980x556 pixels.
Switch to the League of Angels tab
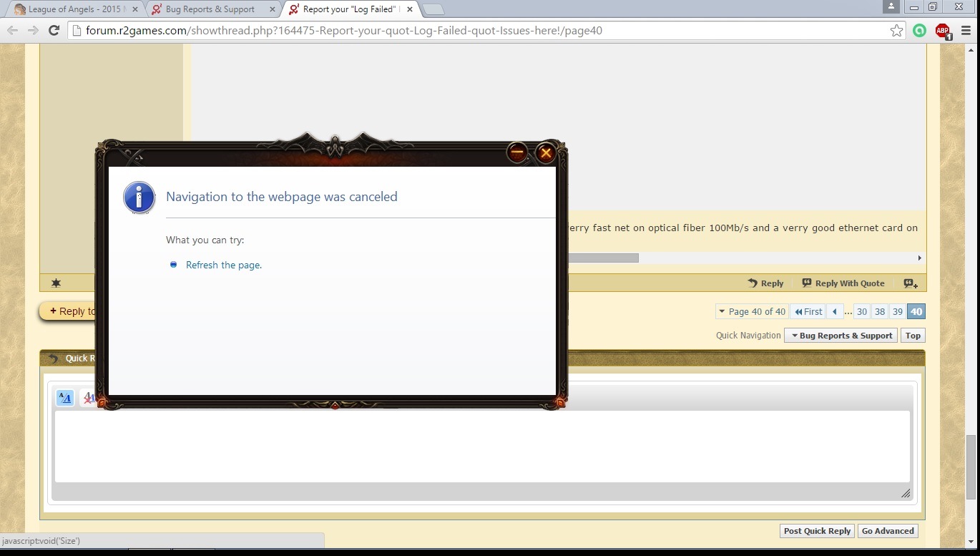[x=74, y=9]
